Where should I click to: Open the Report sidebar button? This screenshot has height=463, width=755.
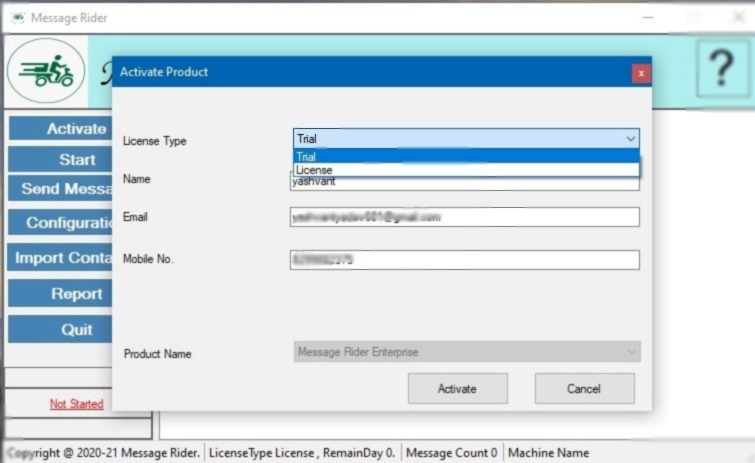pyautogui.click(x=61, y=294)
